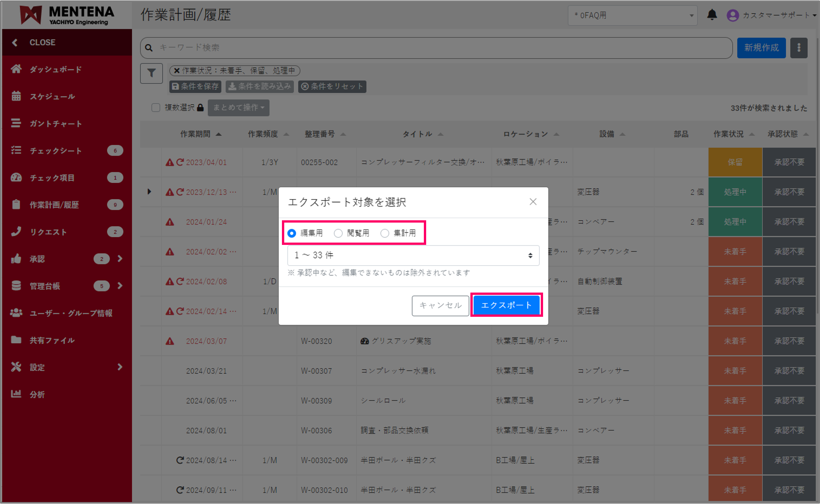820x504 pixels.
Task: Open the filter funnel icon
Action: [x=151, y=73]
